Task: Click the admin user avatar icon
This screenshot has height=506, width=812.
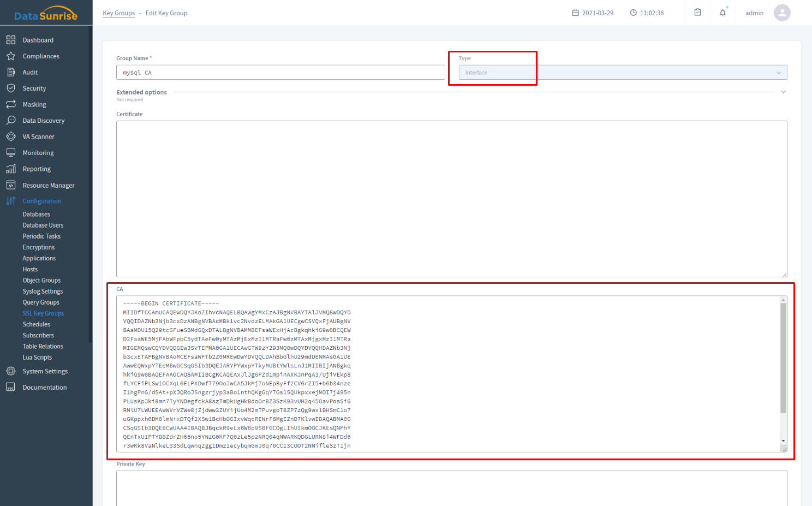Action: point(782,13)
